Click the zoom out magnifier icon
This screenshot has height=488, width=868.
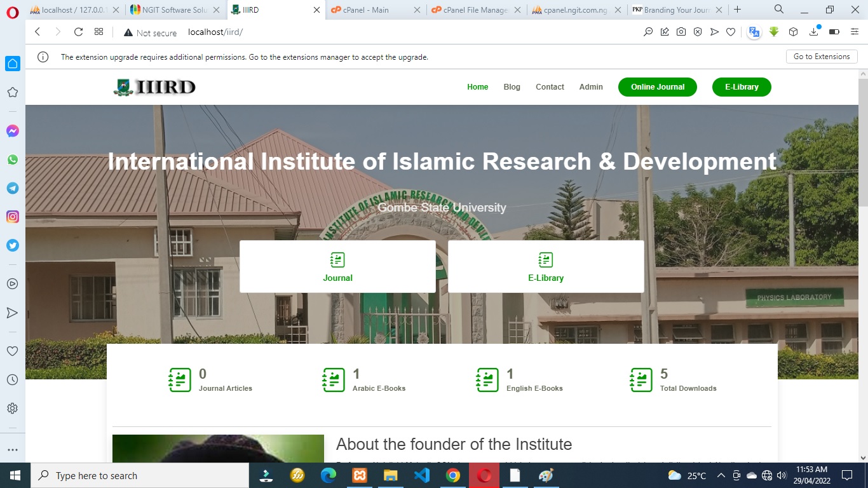(x=648, y=32)
